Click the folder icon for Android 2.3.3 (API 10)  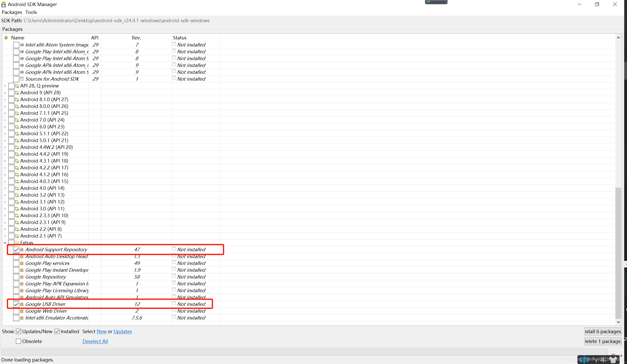17,216
